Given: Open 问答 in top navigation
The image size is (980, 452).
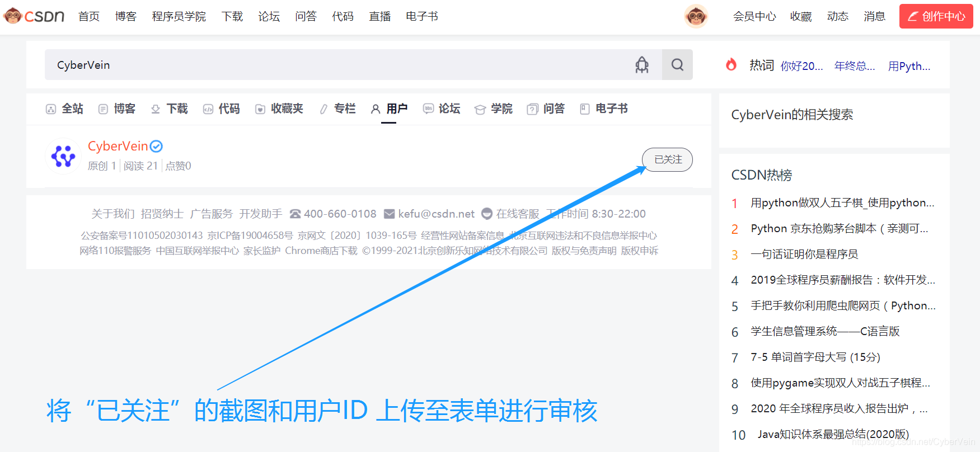Looking at the screenshot, I should coord(306,16).
